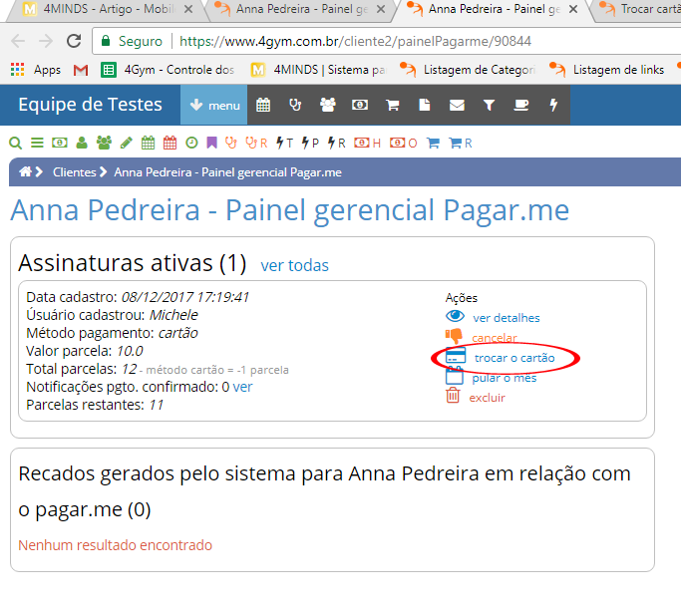Screen dimensions: 681x616
Task: Click Clientes in the breadcrumb
Action: pos(74,171)
